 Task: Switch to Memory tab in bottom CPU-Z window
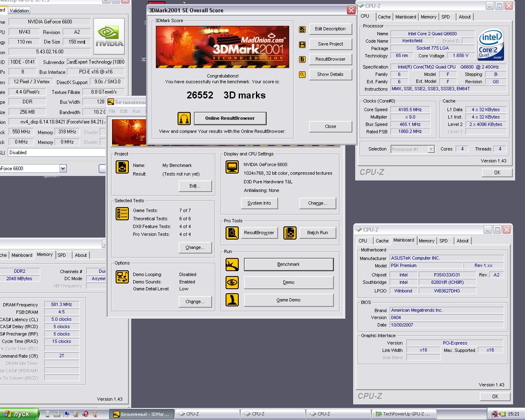point(427,241)
